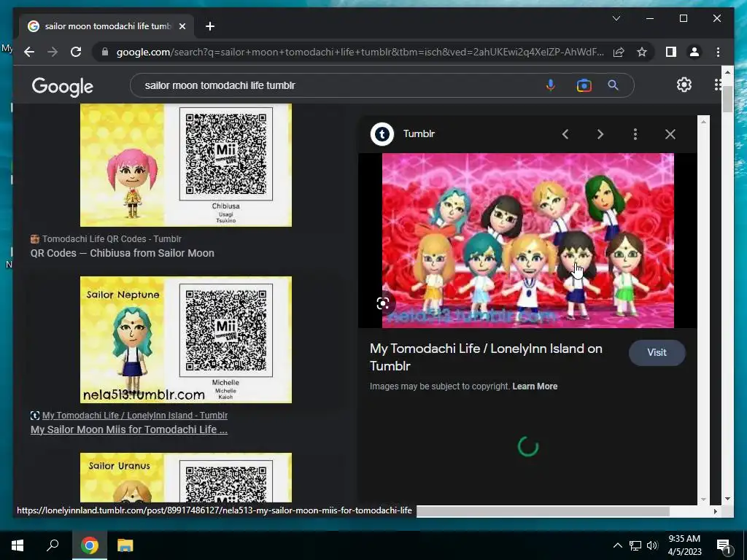Open the Google apps grid
Image resolution: width=747 pixels, height=560 pixels.
pyautogui.click(x=718, y=85)
